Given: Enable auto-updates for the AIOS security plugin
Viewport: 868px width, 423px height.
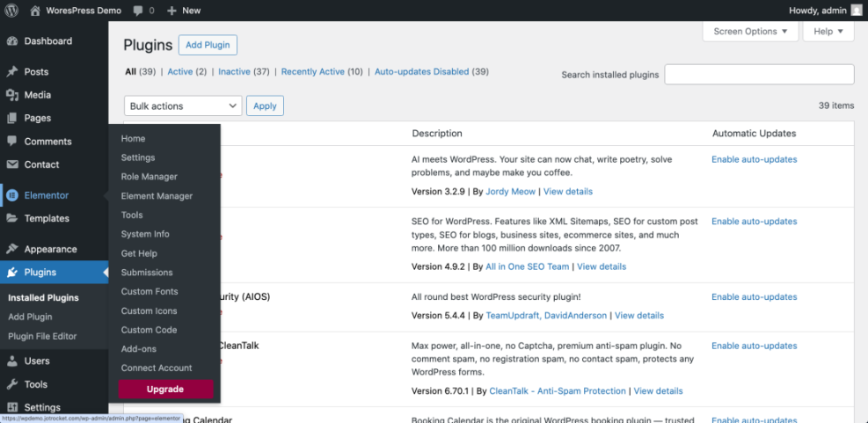Looking at the screenshot, I should tap(754, 296).
